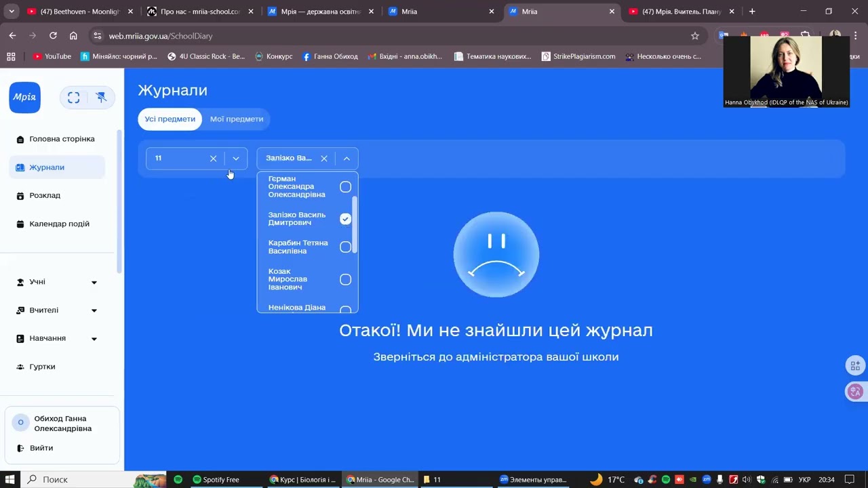Click Вийти to log out
This screenshot has width=868, height=488.
(x=41, y=448)
